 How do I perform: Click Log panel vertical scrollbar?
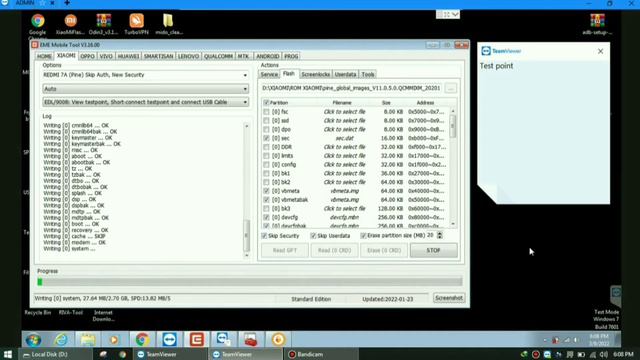(247, 190)
